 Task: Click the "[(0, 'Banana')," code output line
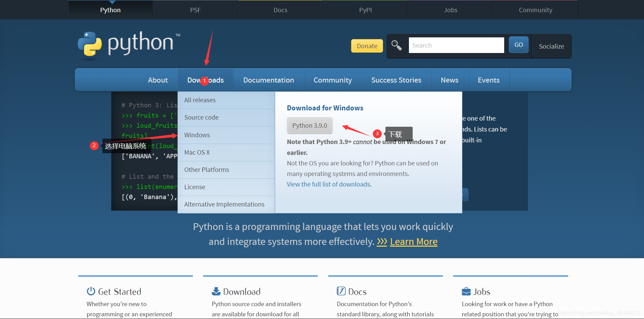tap(149, 197)
